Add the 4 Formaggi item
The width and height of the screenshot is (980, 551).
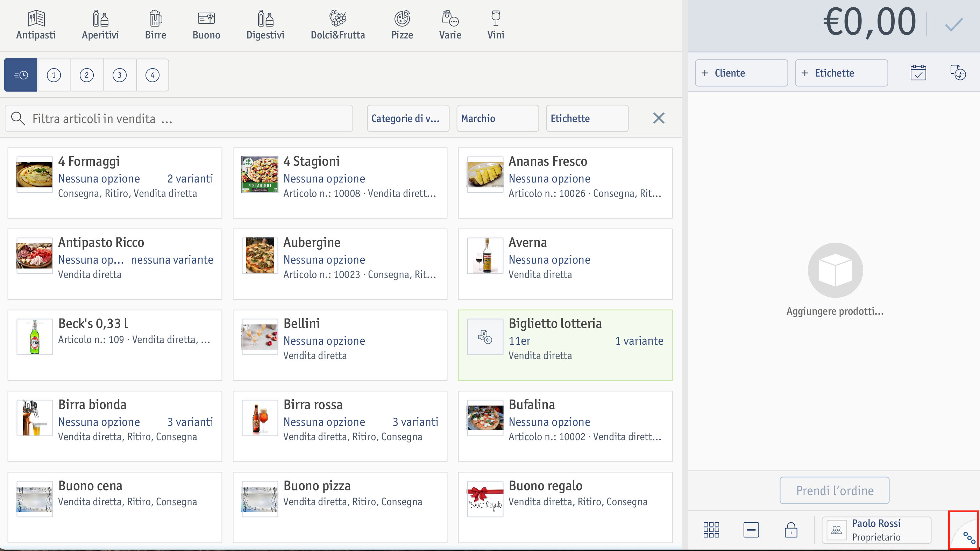(x=115, y=183)
